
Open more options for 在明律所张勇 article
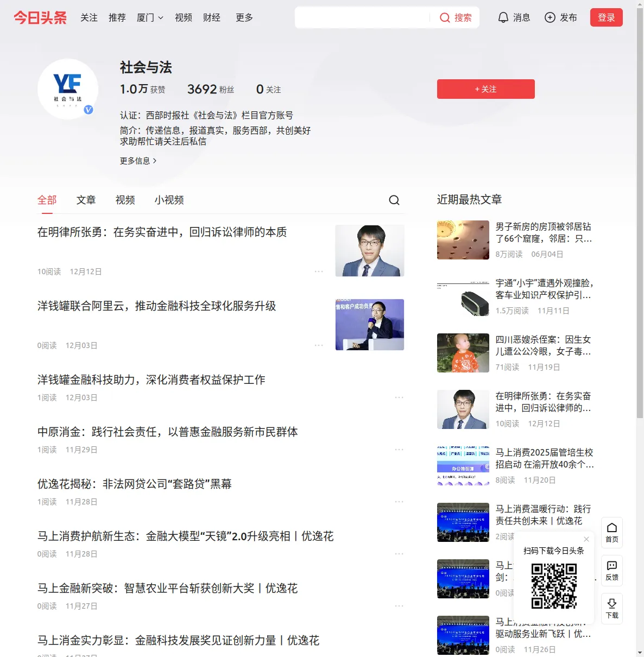319,271
